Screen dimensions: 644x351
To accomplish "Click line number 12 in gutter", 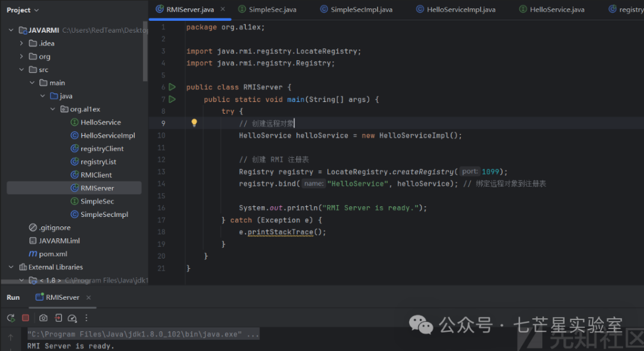I will [162, 159].
